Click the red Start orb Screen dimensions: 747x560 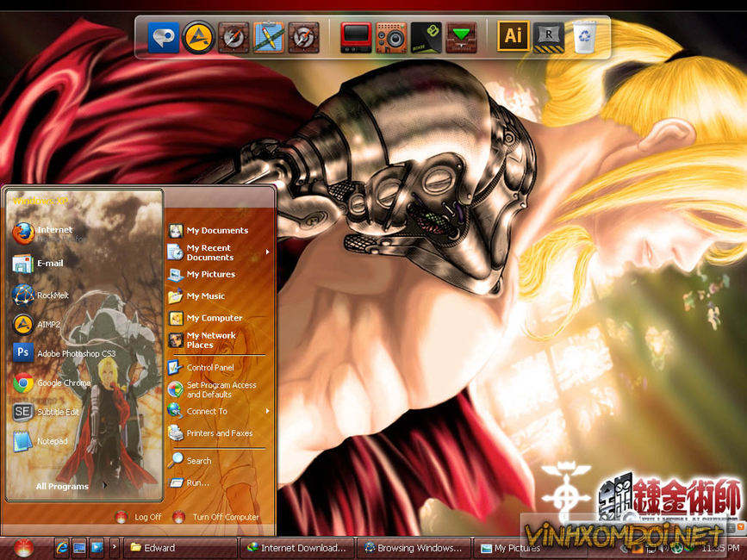point(23,548)
